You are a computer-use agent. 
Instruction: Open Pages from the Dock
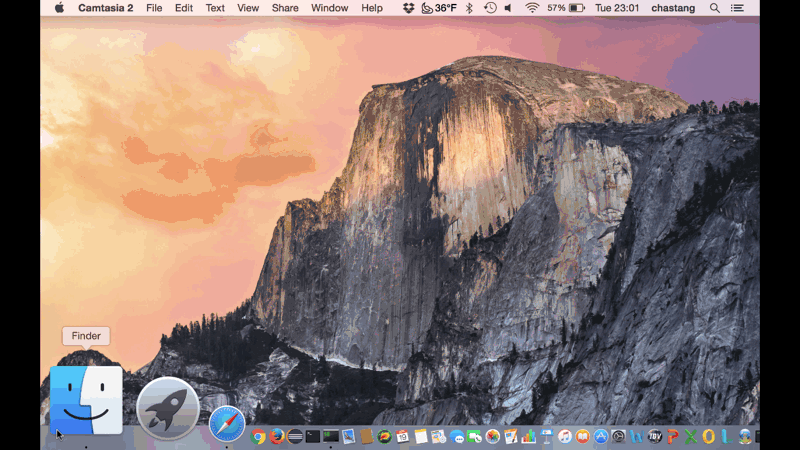click(510, 436)
